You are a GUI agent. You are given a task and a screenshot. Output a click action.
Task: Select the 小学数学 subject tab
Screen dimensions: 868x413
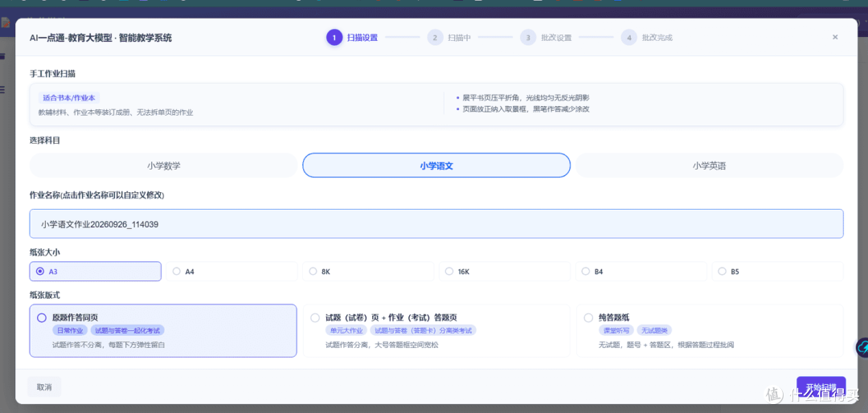163,166
